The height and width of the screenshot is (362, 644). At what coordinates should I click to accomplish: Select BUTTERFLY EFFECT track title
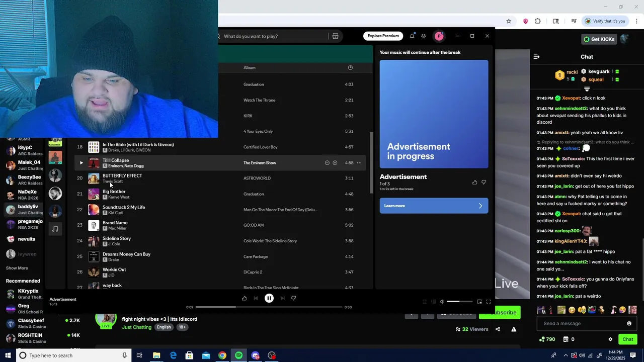(x=122, y=175)
